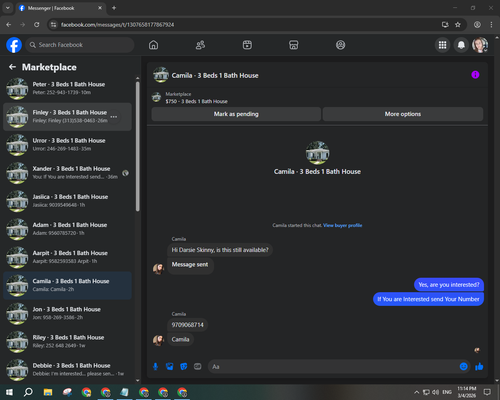Choose a sticker with the sticker icon
The width and height of the screenshot is (500, 400).
tap(184, 367)
